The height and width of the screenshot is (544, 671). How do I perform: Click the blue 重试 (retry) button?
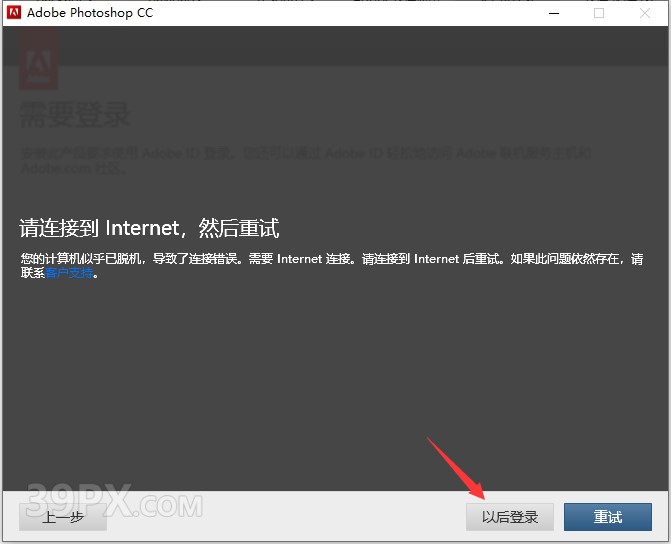608,517
